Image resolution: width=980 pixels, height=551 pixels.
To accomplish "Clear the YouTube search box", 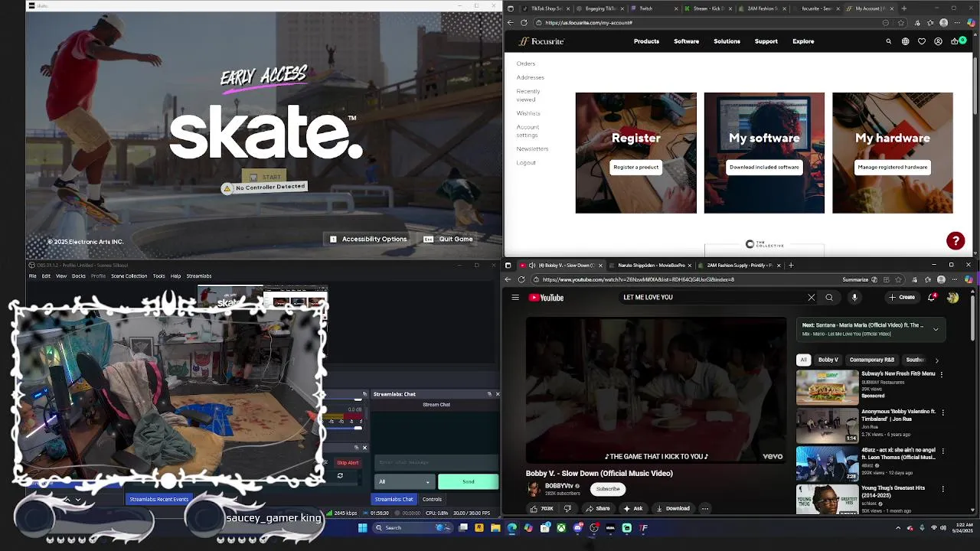I will [x=812, y=297].
